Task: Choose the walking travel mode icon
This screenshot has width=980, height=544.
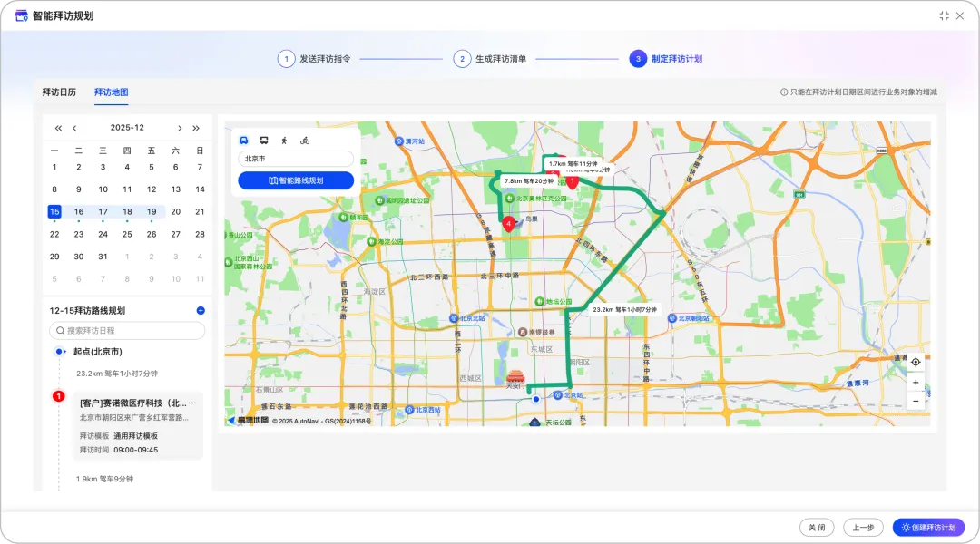Action: 284,141
